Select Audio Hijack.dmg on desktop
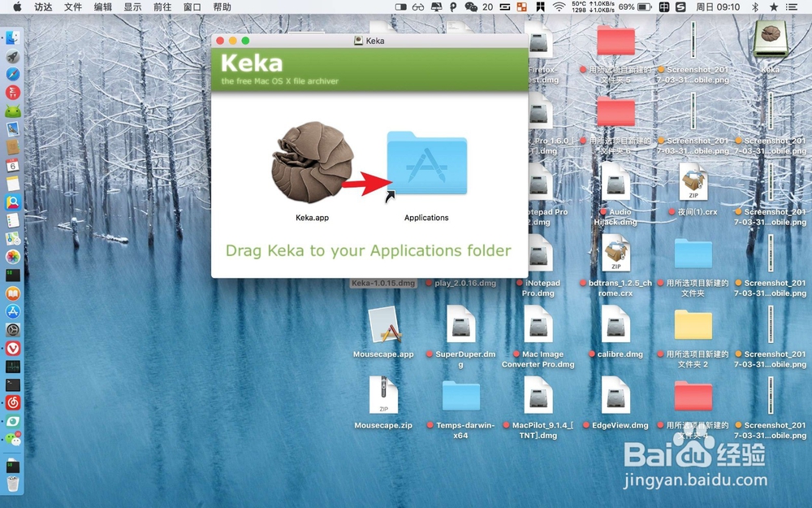 (615, 181)
